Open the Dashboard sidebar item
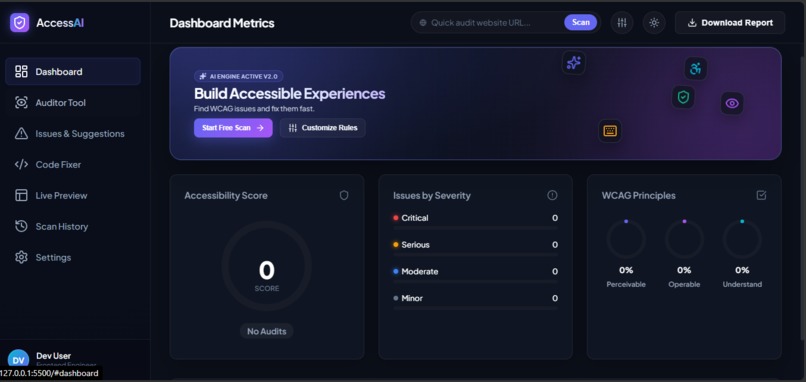 (72, 71)
